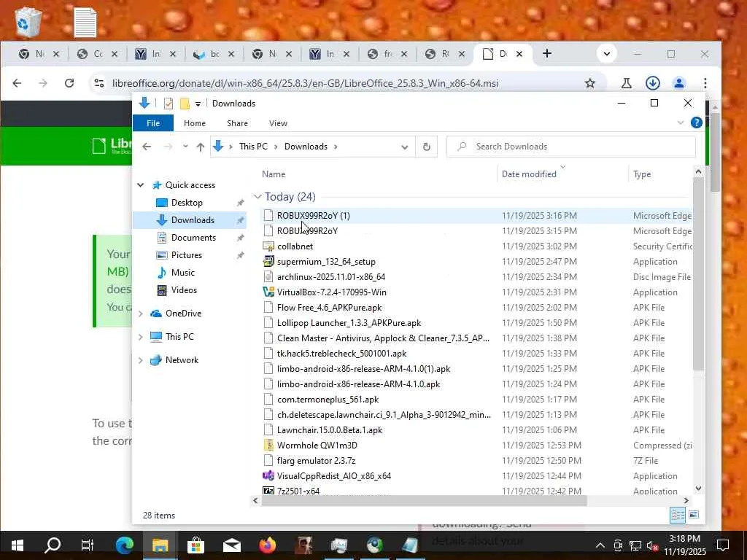Launch Microsoft Edge from the taskbar
The height and width of the screenshot is (560, 747).
tap(124, 545)
